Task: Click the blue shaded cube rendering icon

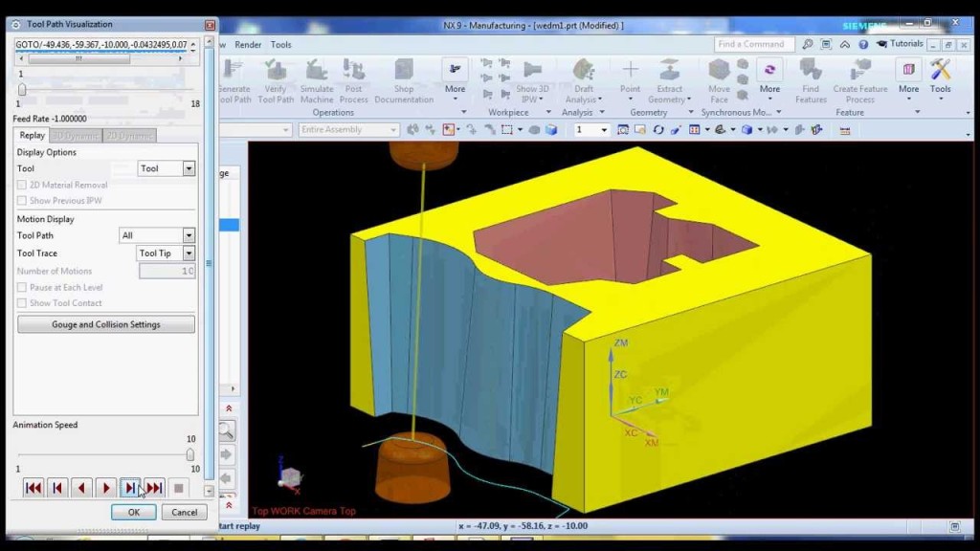Action: (746, 130)
